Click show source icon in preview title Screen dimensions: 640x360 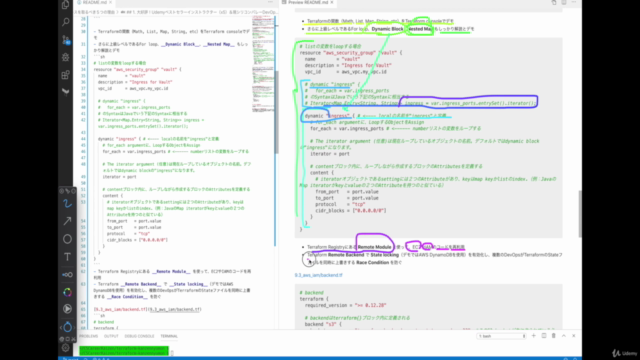[x=554, y=2]
